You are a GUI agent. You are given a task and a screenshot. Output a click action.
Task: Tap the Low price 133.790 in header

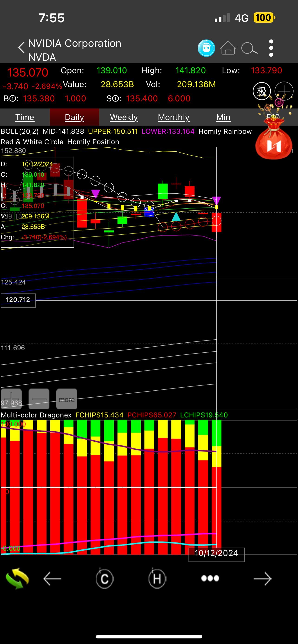pyautogui.click(x=266, y=70)
